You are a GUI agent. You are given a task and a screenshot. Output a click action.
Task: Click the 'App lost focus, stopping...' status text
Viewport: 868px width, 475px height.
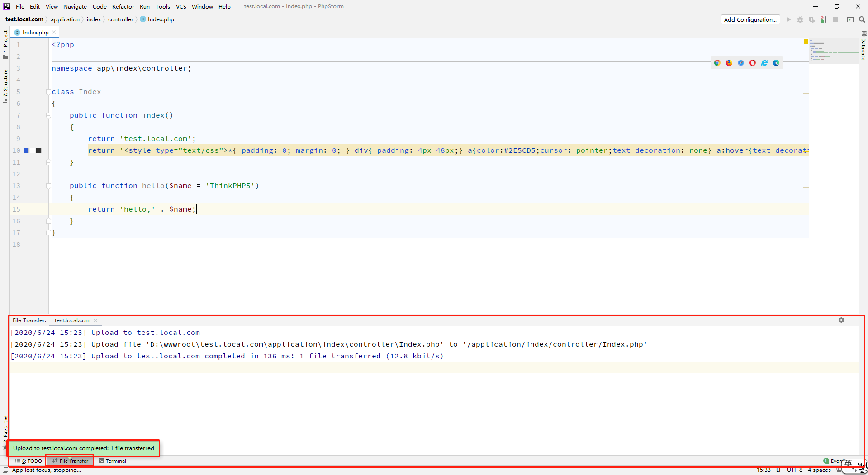47,470
